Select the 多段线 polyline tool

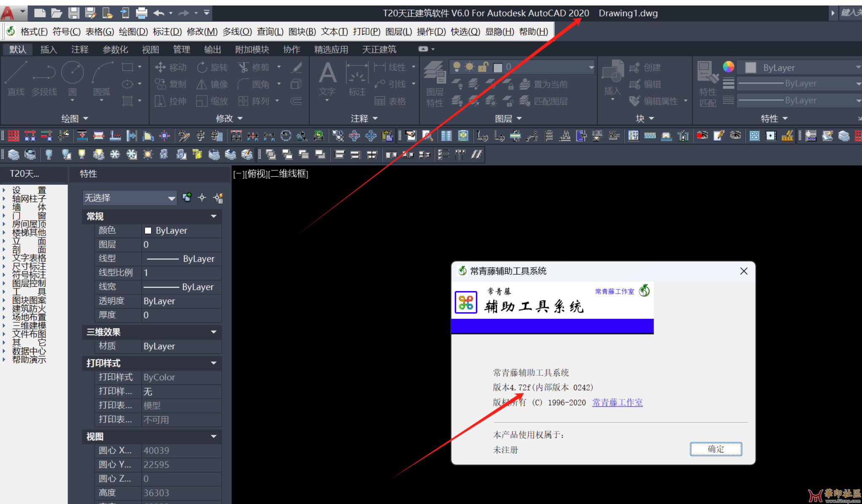pos(44,79)
